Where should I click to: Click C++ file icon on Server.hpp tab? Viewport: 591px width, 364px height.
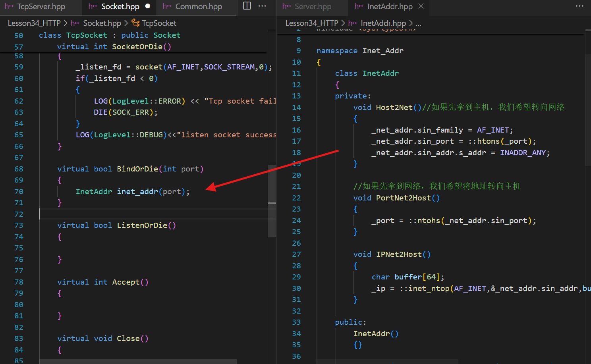pos(287,6)
